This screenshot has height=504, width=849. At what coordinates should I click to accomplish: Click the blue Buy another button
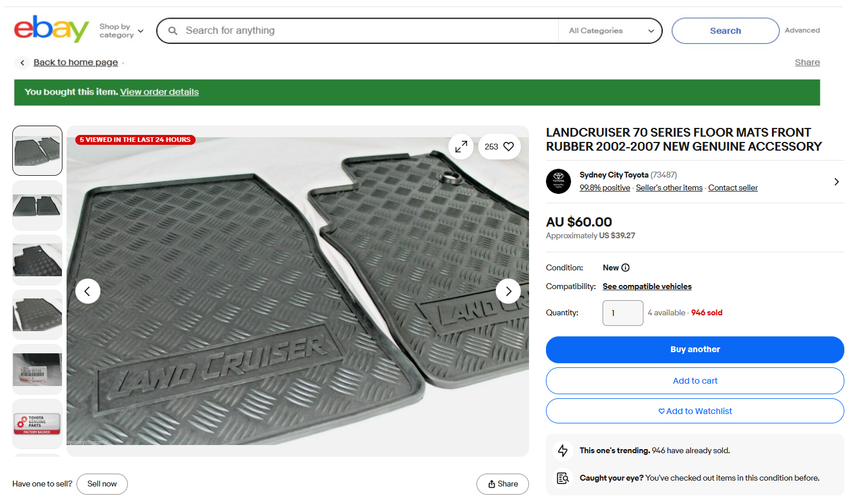click(x=695, y=349)
